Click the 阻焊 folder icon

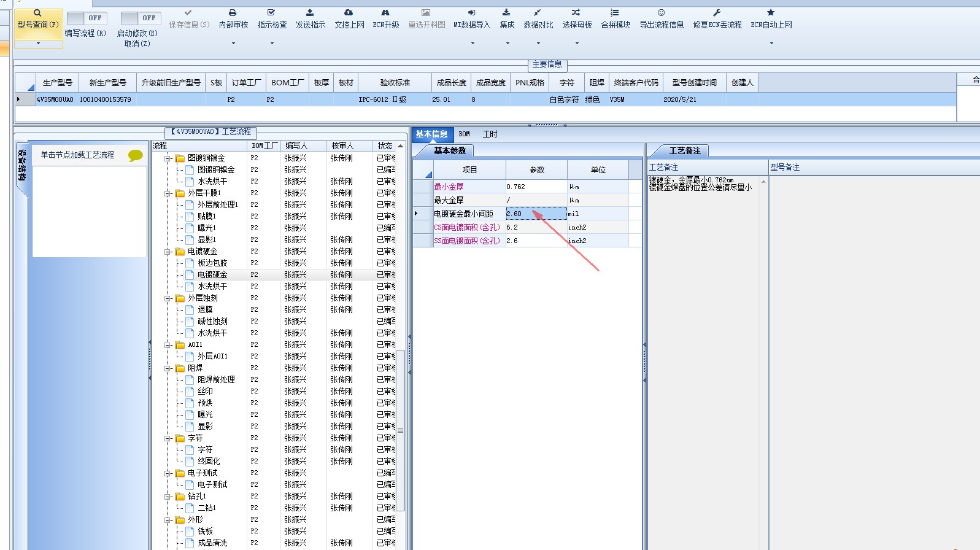pos(180,368)
